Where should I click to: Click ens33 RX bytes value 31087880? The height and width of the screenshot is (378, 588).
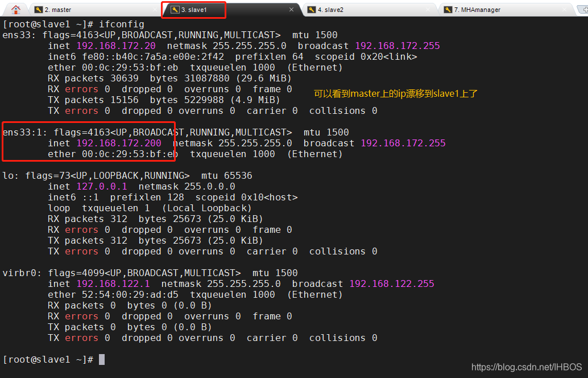206,79
